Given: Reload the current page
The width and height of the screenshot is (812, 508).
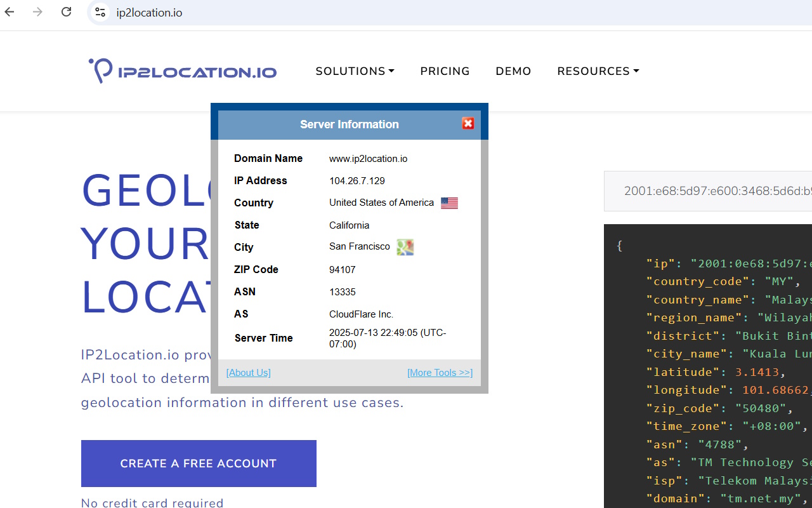Looking at the screenshot, I should coord(66,12).
